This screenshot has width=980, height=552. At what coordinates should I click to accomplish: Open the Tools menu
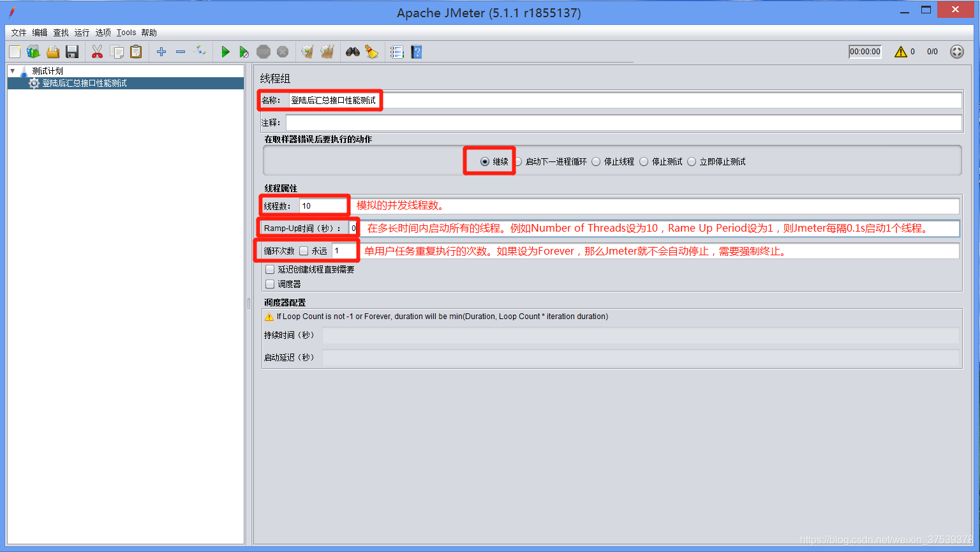coord(126,33)
